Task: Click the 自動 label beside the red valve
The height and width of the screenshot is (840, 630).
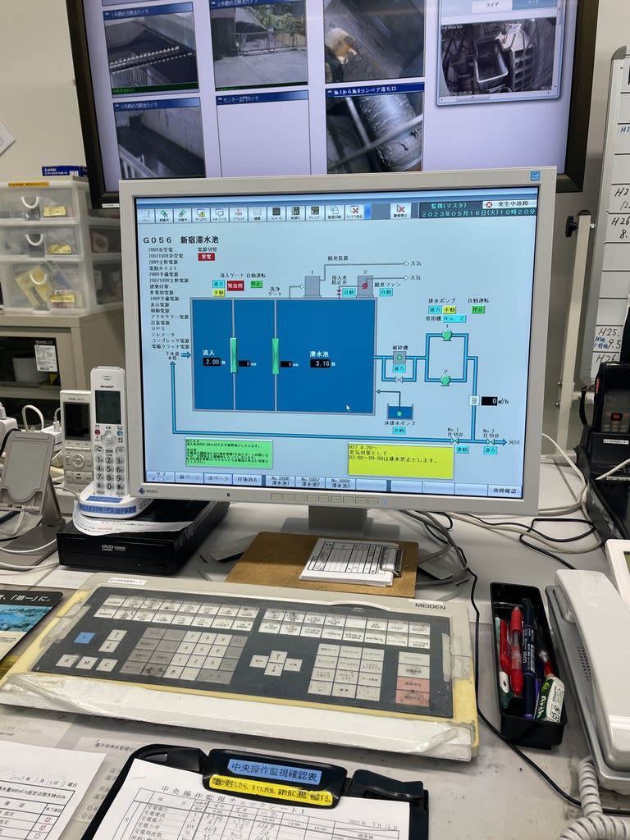Action: click(x=349, y=293)
